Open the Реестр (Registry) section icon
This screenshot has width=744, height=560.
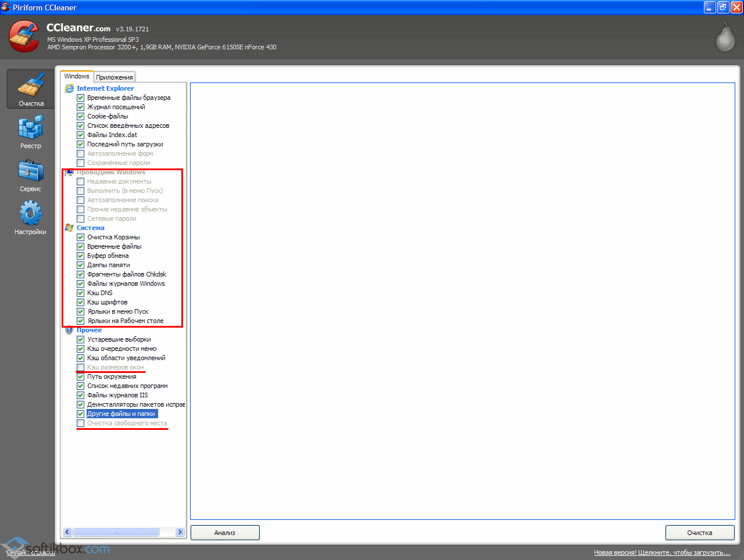pyautogui.click(x=31, y=128)
